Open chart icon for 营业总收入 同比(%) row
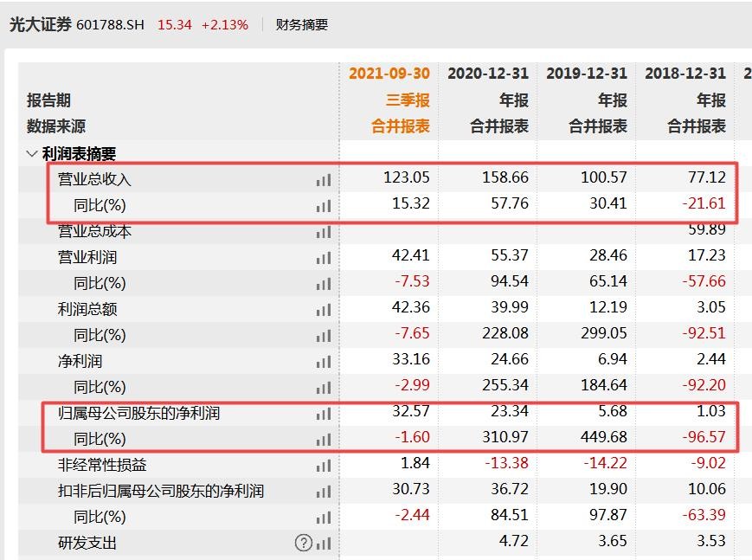The height and width of the screenshot is (560, 752). tap(324, 206)
